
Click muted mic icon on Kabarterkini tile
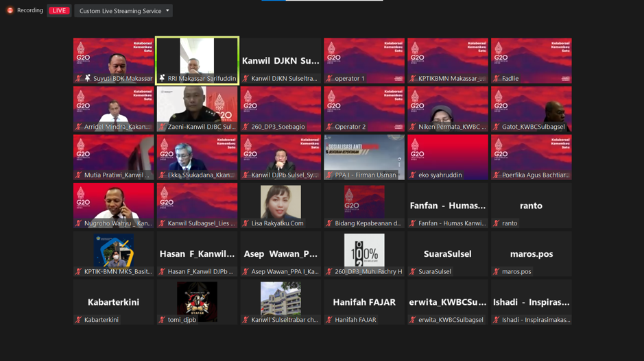[79, 320]
